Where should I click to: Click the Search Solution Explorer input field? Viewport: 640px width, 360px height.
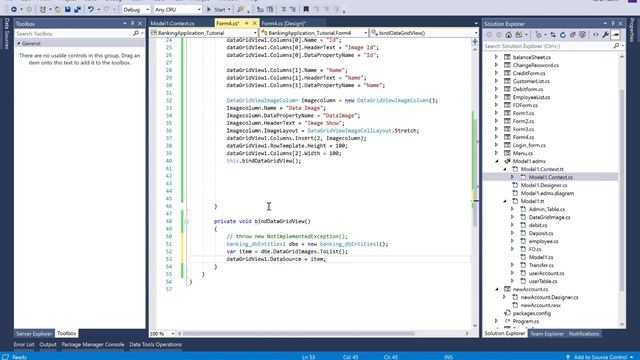click(x=547, y=46)
